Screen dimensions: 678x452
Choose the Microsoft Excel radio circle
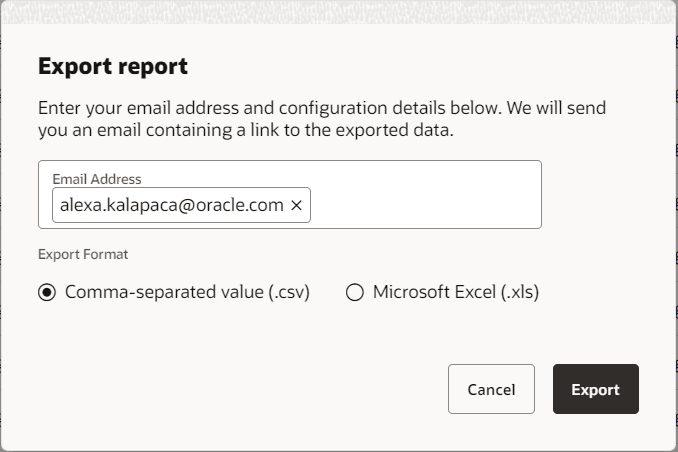[x=354, y=293]
